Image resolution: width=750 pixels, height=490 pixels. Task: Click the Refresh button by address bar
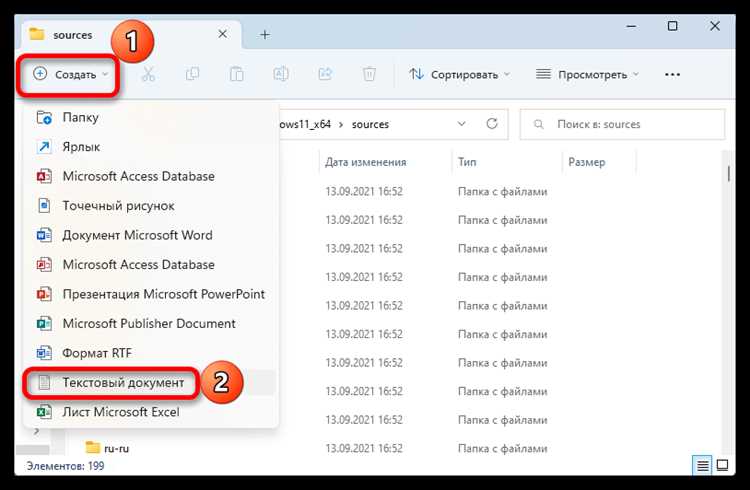[492, 124]
